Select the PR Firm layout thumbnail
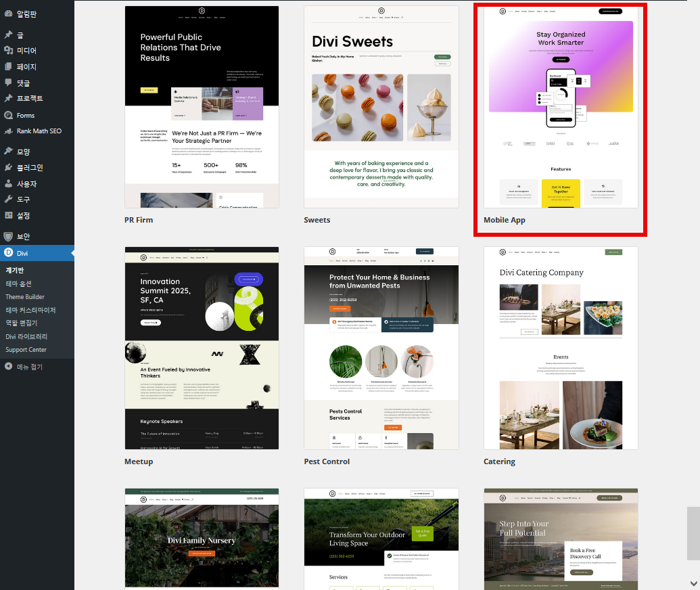 pyautogui.click(x=202, y=107)
